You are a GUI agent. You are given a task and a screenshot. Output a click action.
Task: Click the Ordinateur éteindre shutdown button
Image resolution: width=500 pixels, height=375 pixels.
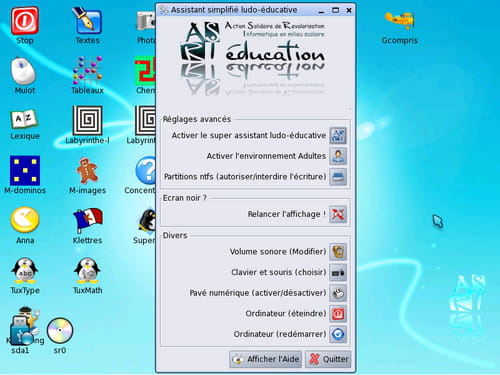point(338,314)
